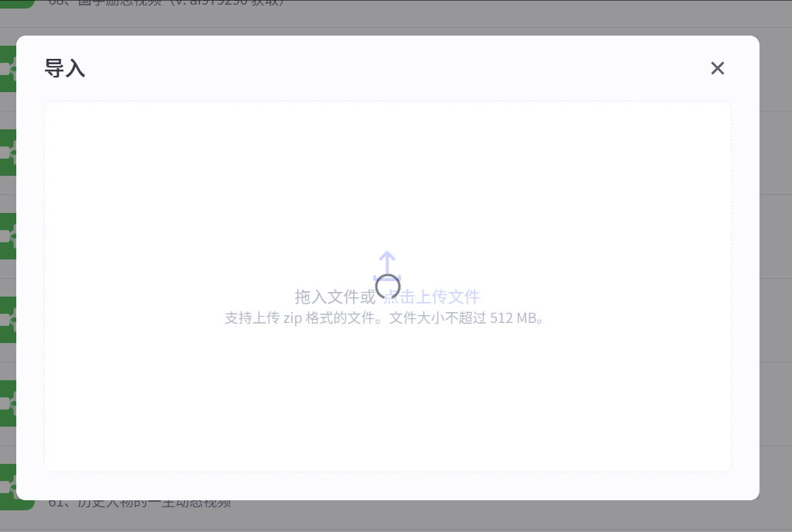Click the upload arrow icon

coord(387,266)
